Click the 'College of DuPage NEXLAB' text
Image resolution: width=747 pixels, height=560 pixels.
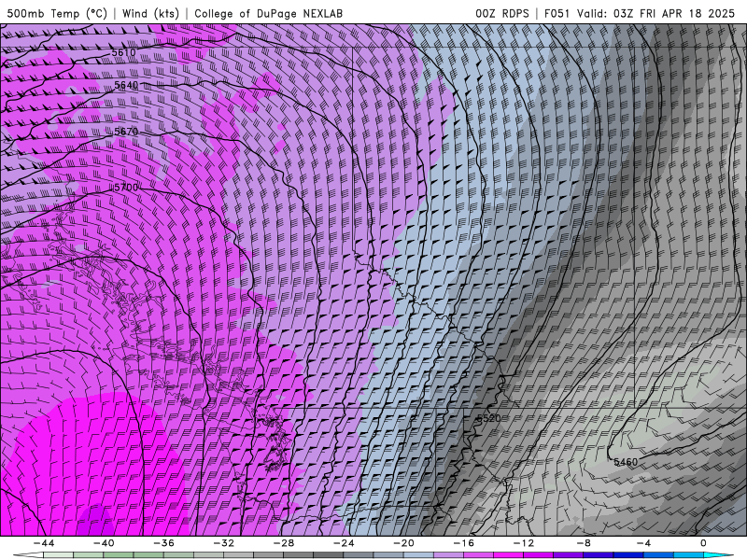268,13
